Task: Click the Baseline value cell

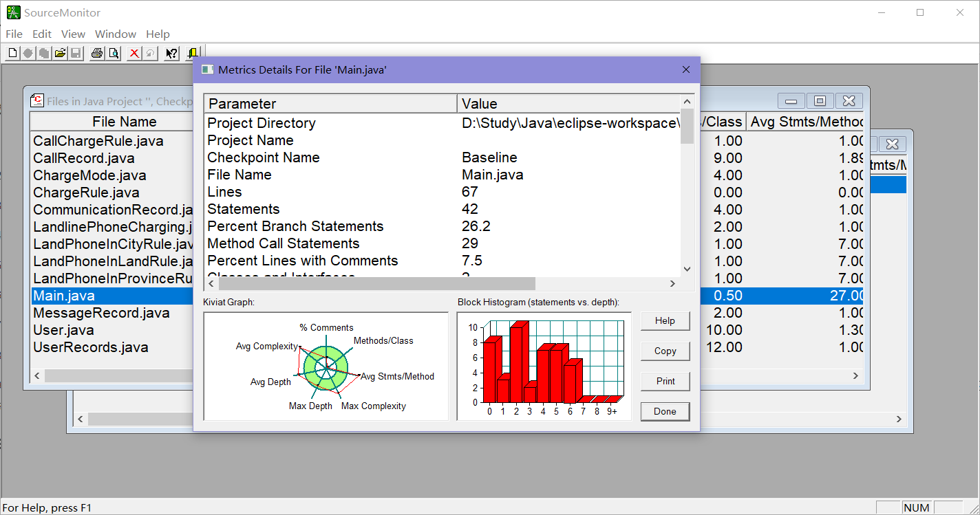Action: pos(489,157)
